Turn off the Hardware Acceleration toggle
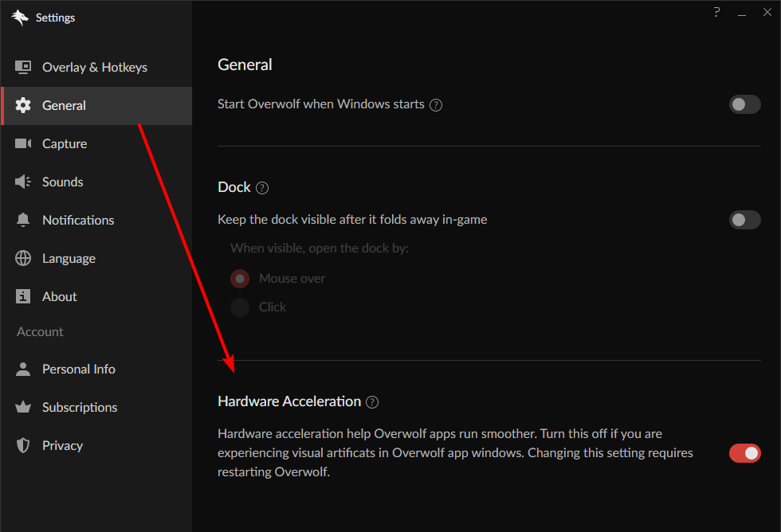This screenshot has width=781, height=532. pos(744,453)
